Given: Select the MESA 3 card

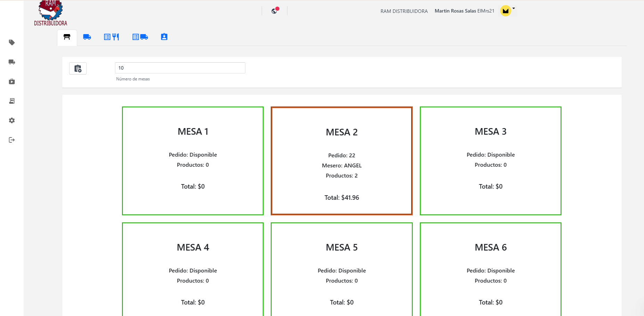Looking at the screenshot, I should pos(491,161).
